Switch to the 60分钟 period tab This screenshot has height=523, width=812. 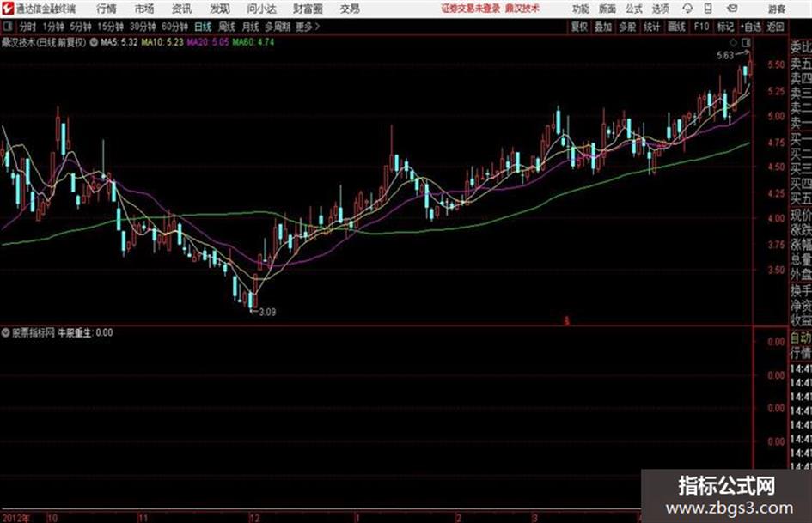(174, 27)
